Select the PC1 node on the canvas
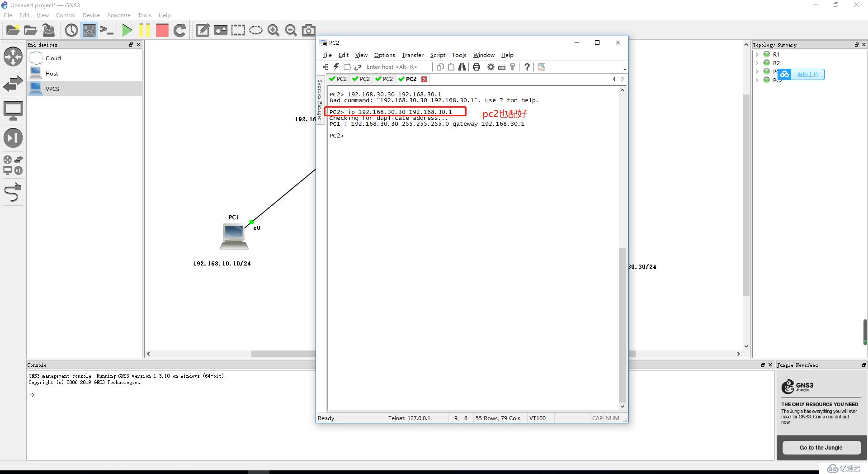Viewport: 868px width, 474px height. tap(234, 237)
